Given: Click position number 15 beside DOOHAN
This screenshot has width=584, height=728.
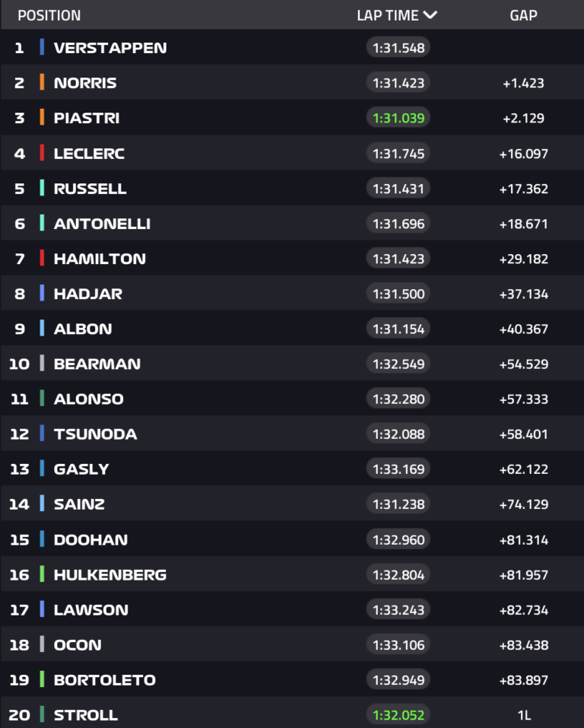Looking at the screenshot, I should click(19, 540).
